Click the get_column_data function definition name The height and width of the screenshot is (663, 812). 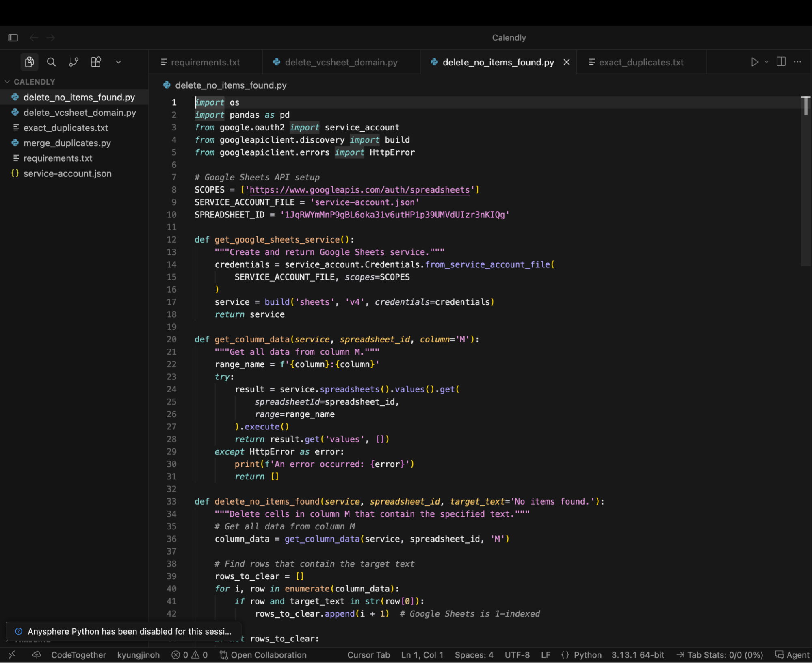(x=252, y=340)
